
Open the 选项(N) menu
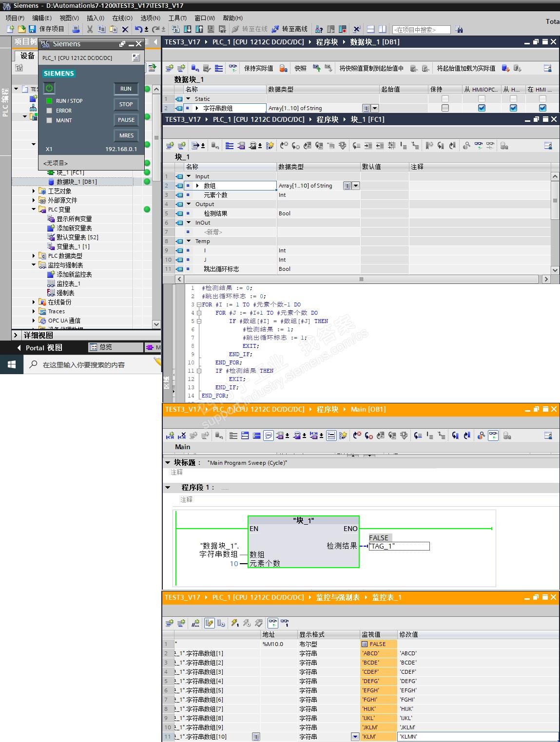[150, 18]
